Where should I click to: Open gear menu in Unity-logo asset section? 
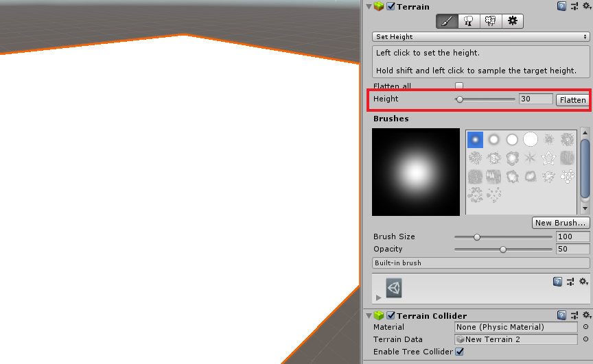[x=583, y=282]
